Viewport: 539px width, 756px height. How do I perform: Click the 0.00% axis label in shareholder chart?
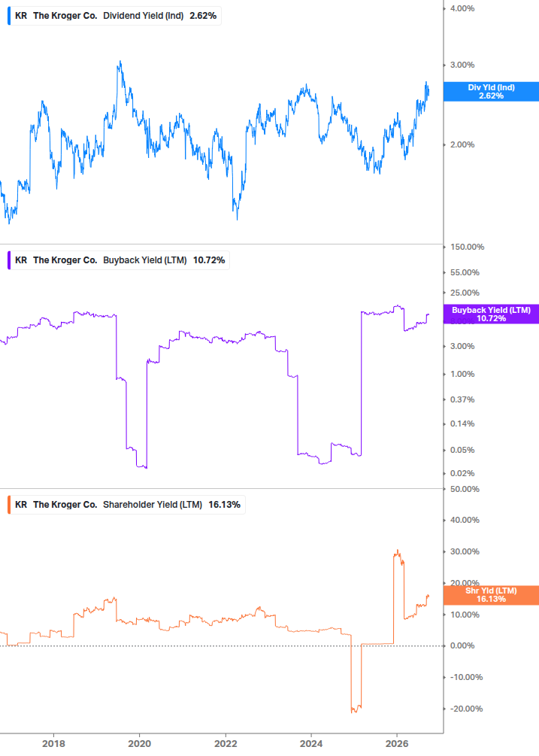point(462,646)
